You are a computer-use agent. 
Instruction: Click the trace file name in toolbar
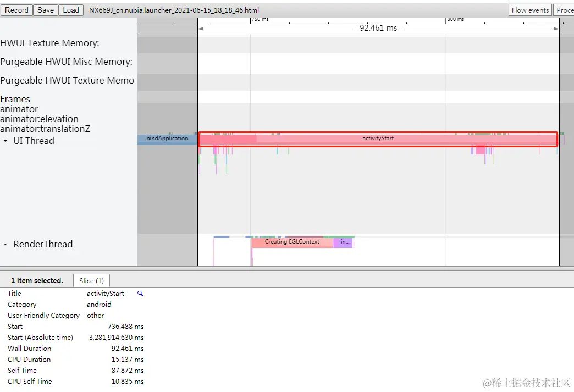(174, 10)
